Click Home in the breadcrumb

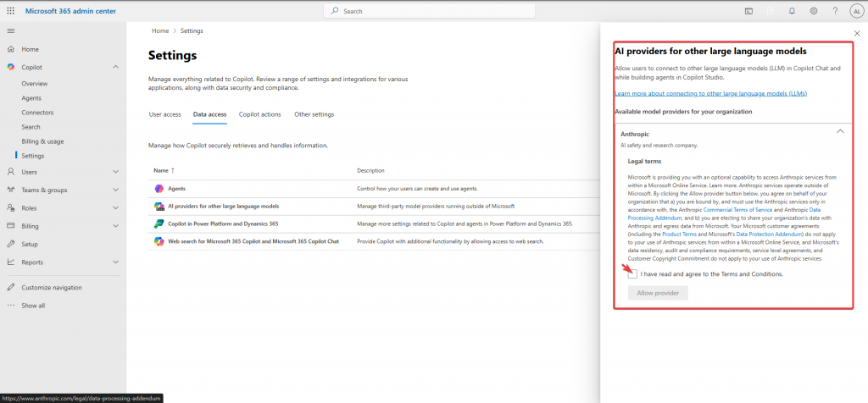(x=160, y=31)
